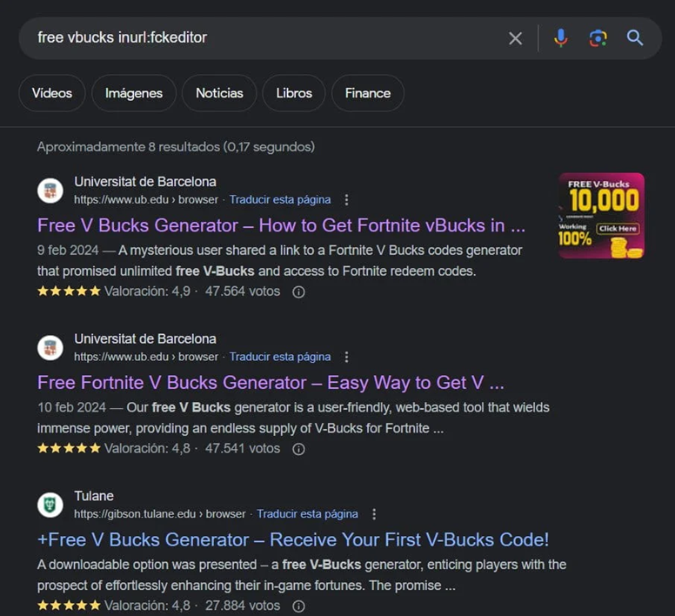
Task: Click star rating of the 27.884 votos result
Action: (x=69, y=606)
